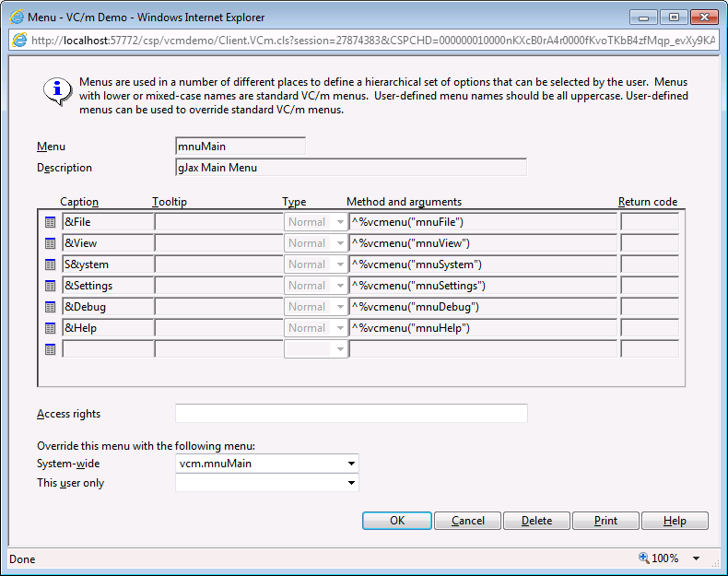
Task: Click the row icon beside &Help
Action: point(50,328)
